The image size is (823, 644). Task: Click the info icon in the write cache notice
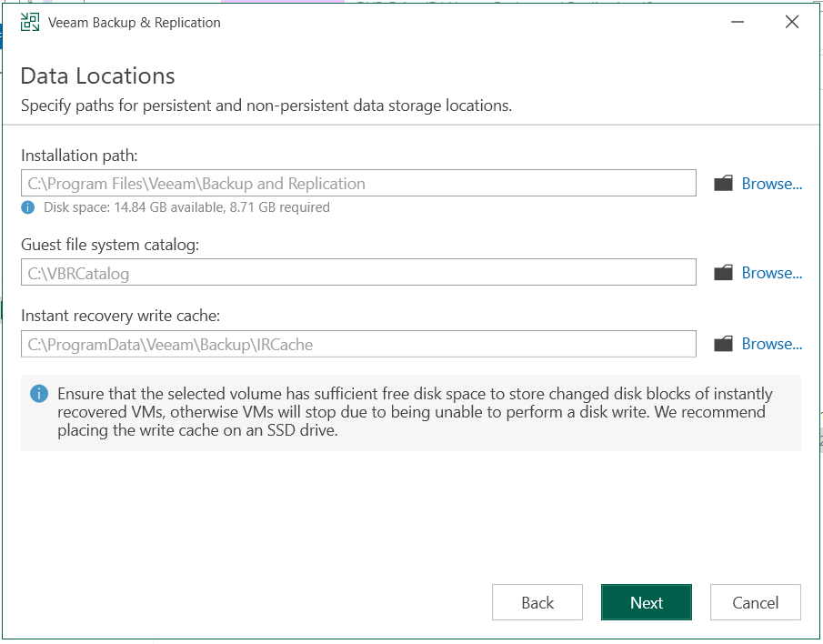click(x=39, y=394)
